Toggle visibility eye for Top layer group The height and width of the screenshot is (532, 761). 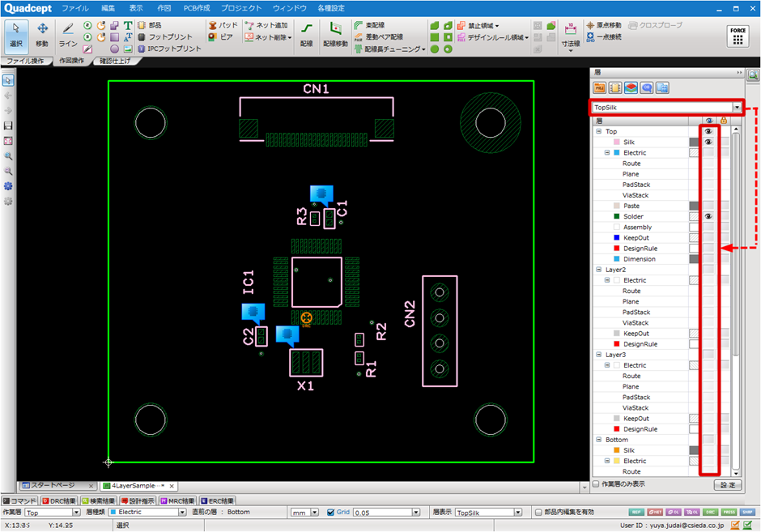click(708, 131)
